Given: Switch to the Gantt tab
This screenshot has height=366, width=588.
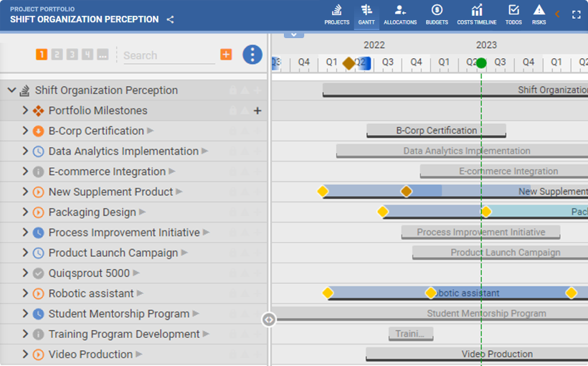Looking at the screenshot, I should 366,15.
